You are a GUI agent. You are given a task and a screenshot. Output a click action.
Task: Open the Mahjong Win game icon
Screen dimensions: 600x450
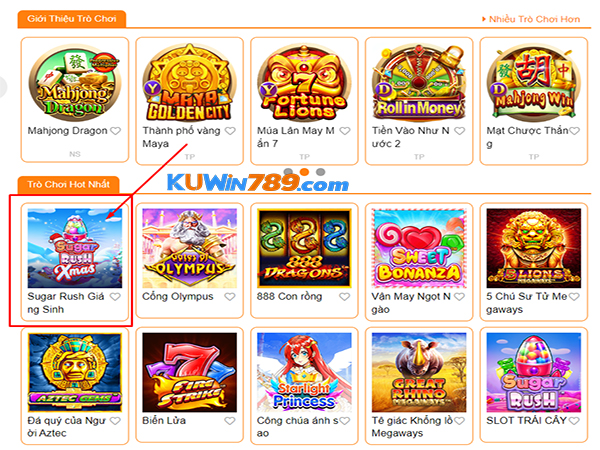pyautogui.click(x=534, y=83)
